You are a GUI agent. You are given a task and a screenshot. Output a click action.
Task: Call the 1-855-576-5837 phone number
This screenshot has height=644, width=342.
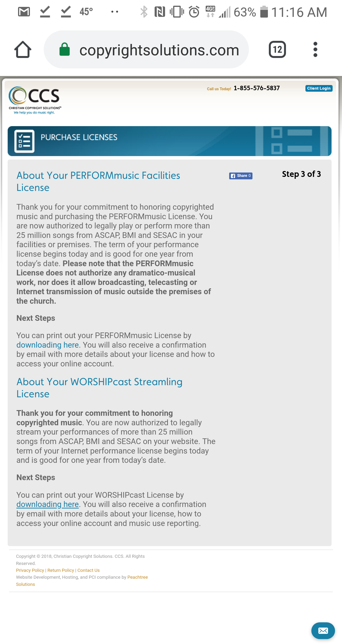coord(256,88)
